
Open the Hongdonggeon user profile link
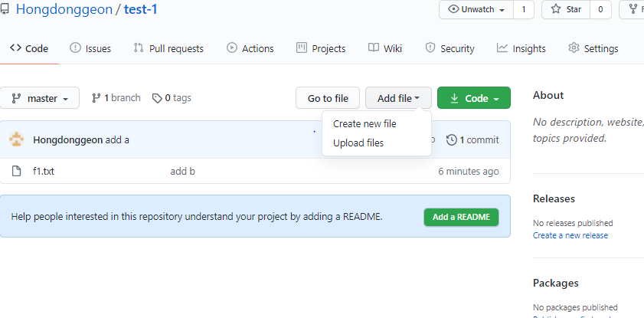(x=64, y=9)
